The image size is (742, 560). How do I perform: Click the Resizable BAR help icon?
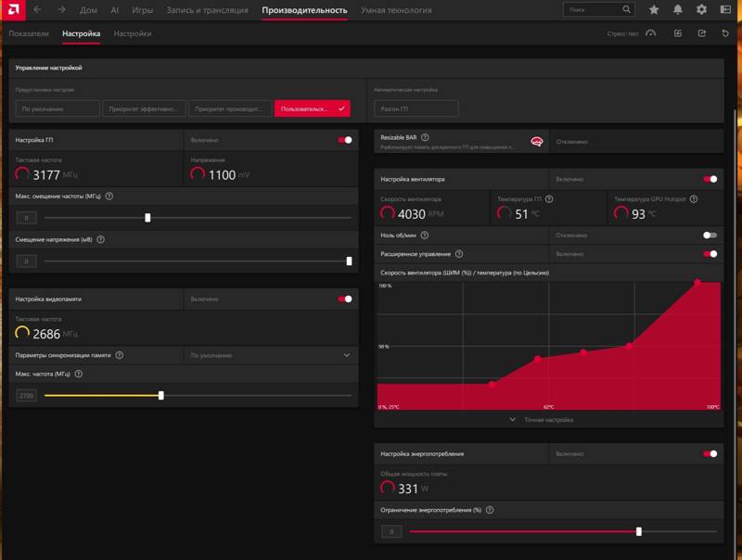tap(425, 137)
